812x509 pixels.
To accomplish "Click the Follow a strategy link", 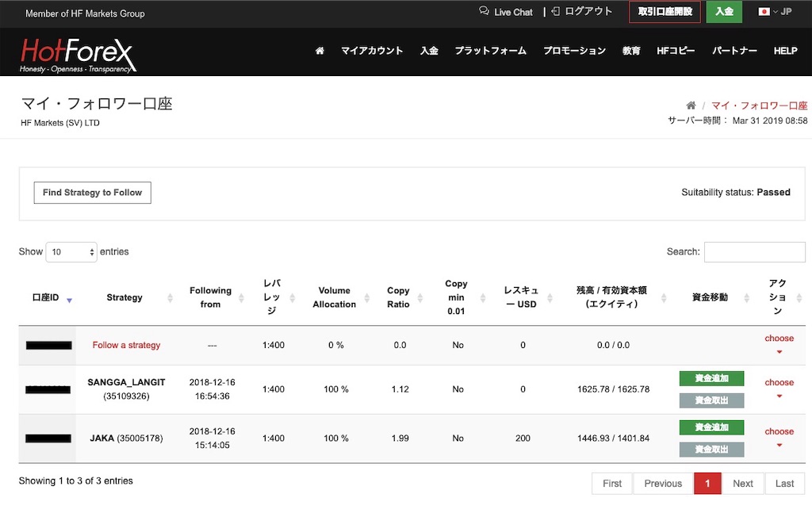I will 126,345.
